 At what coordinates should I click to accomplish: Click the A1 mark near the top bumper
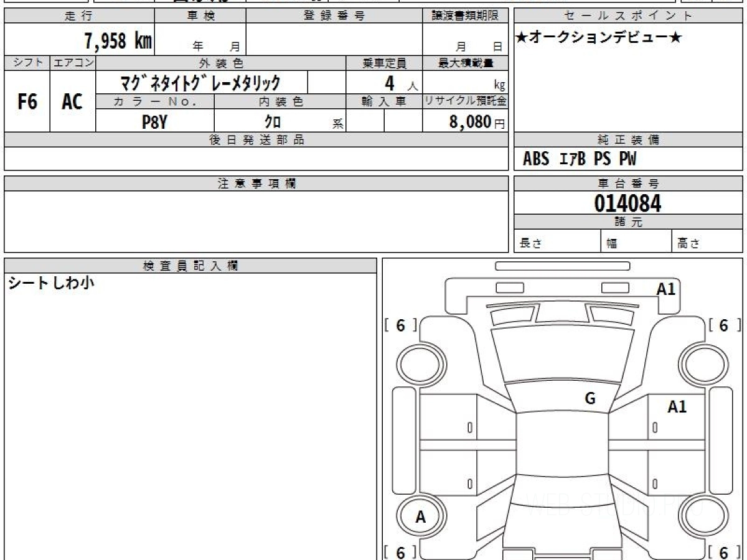coord(665,289)
